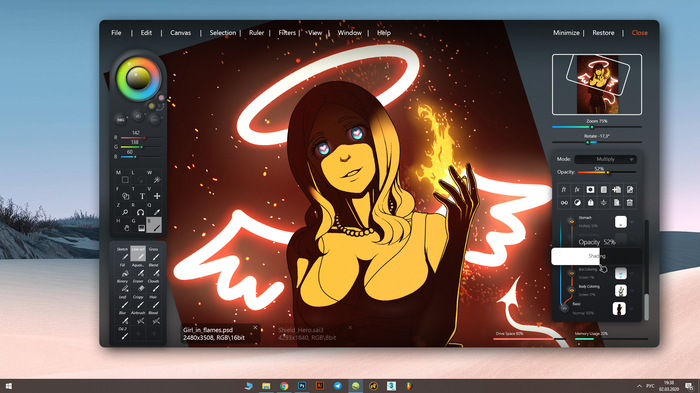
Task: Select the Brush tool (B)
Action: 154,225
